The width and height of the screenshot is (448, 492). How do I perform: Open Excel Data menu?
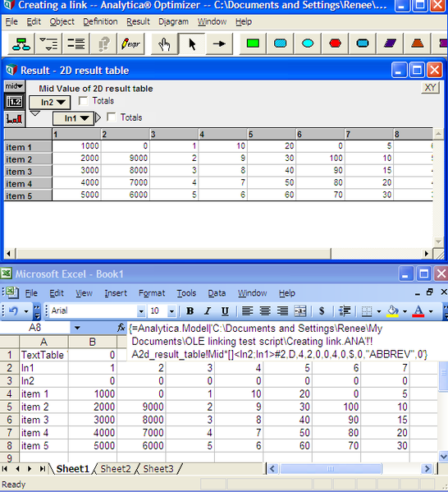click(217, 293)
